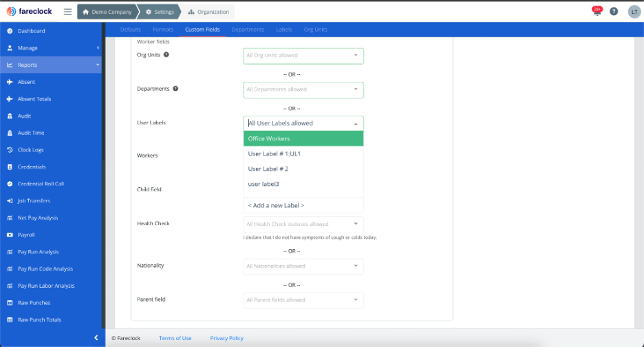
Task: Click the Credential Roll Call check icon
Action: pyautogui.click(x=10, y=184)
